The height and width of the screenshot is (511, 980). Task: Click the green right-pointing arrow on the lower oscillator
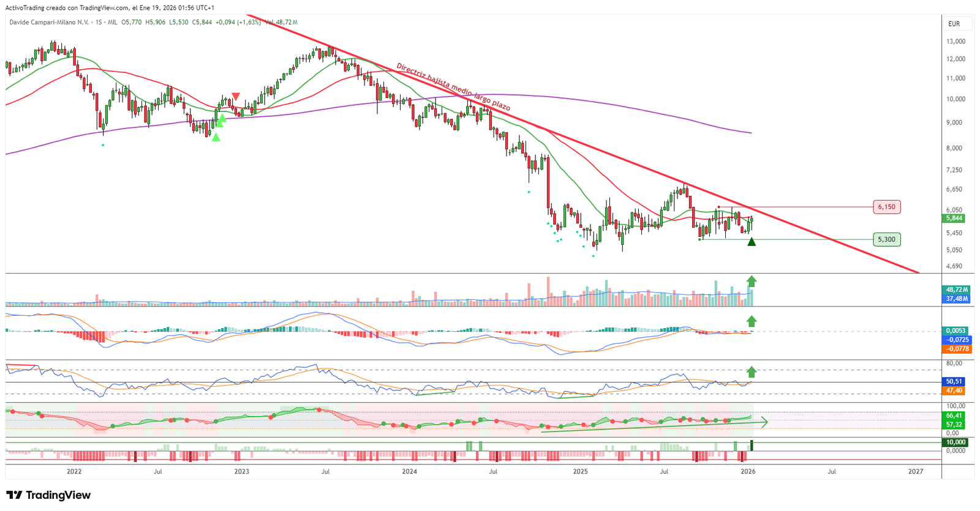pos(763,422)
